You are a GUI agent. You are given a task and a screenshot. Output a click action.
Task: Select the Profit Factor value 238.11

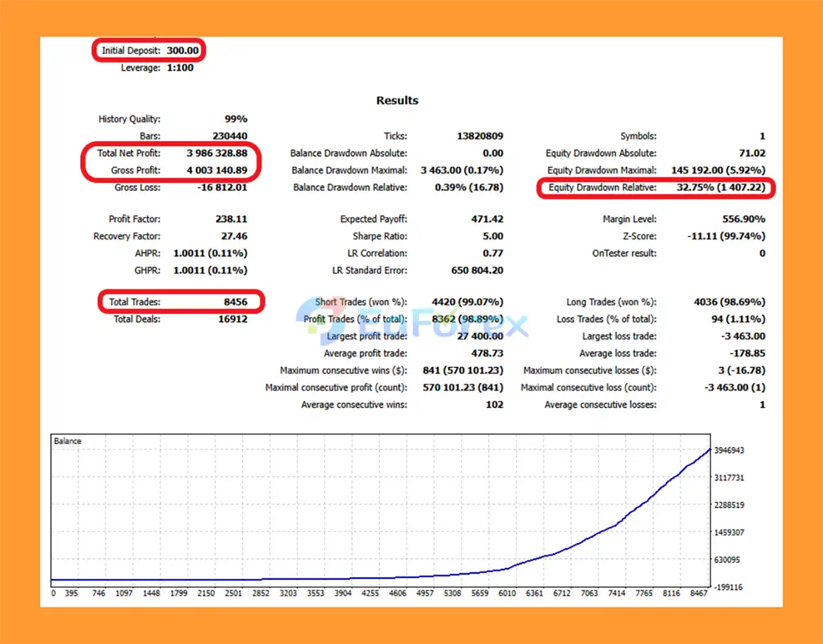(231, 219)
